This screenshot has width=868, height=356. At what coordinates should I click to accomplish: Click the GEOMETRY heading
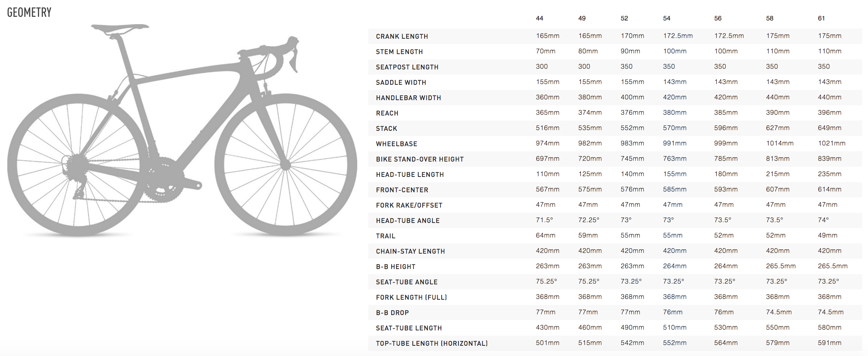coord(29,12)
